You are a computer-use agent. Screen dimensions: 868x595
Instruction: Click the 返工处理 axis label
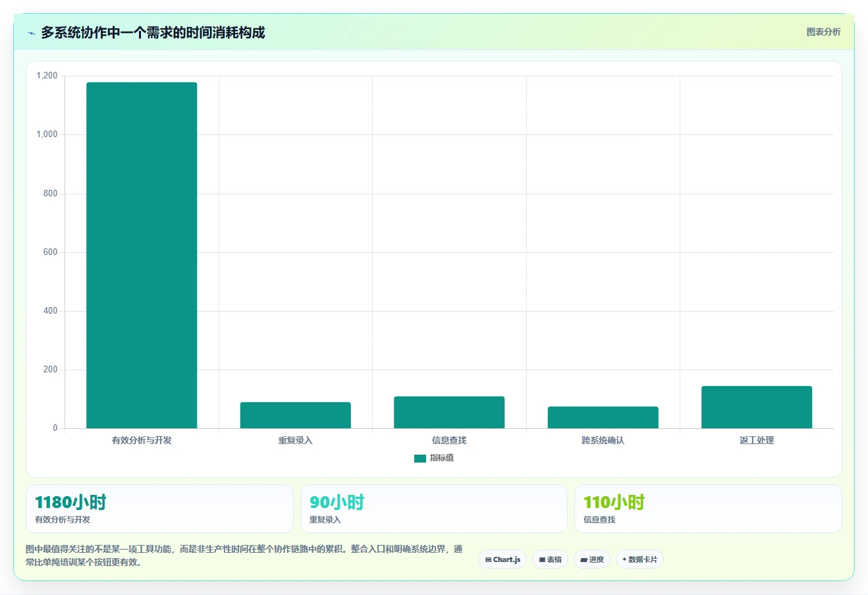pos(757,440)
